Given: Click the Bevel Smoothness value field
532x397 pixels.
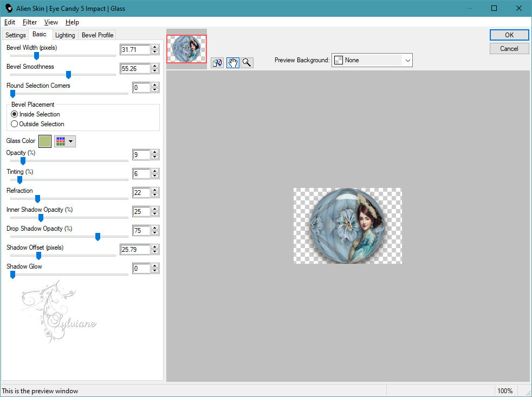Looking at the screenshot, I should pyautogui.click(x=135, y=69).
